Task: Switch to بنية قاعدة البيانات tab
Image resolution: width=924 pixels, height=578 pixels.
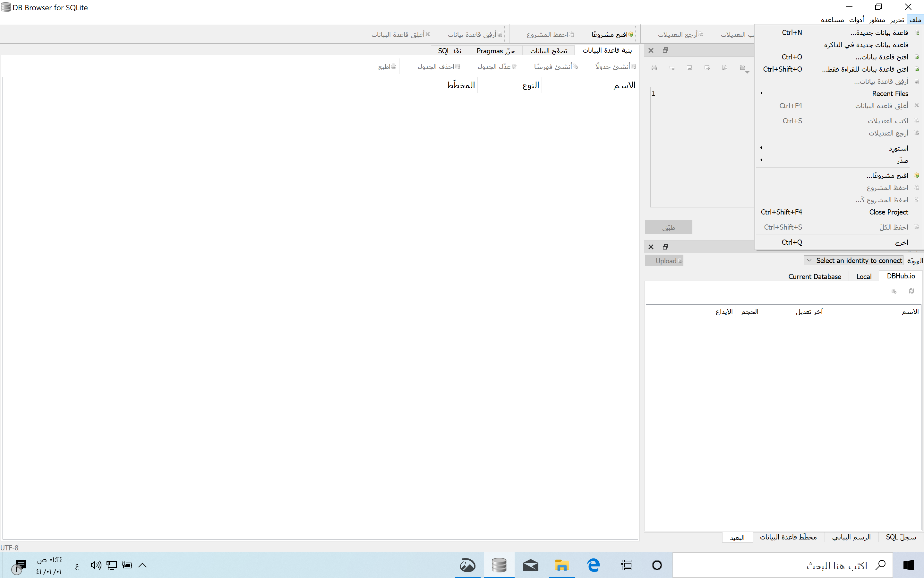Action: (x=607, y=50)
